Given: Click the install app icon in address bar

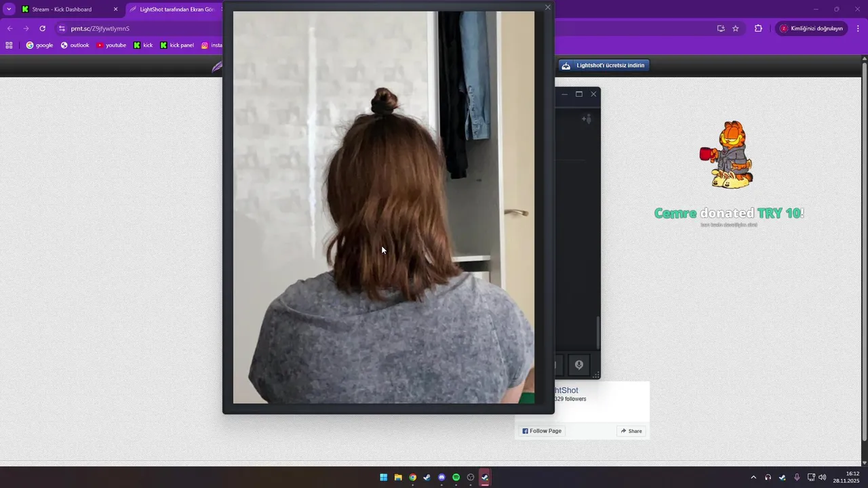Looking at the screenshot, I should pos(721,28).
